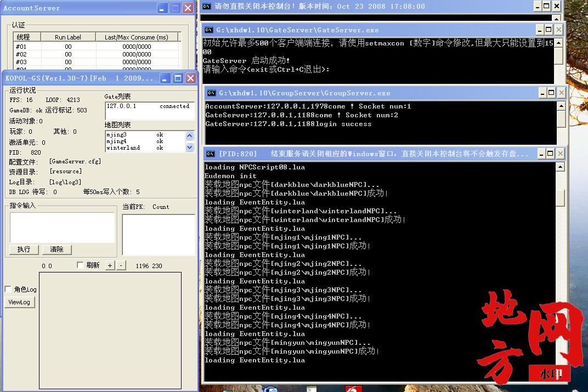This screenshot has width=588, height=392.
Task: Click the 当前PK list box
Action: tap(159, 235)
